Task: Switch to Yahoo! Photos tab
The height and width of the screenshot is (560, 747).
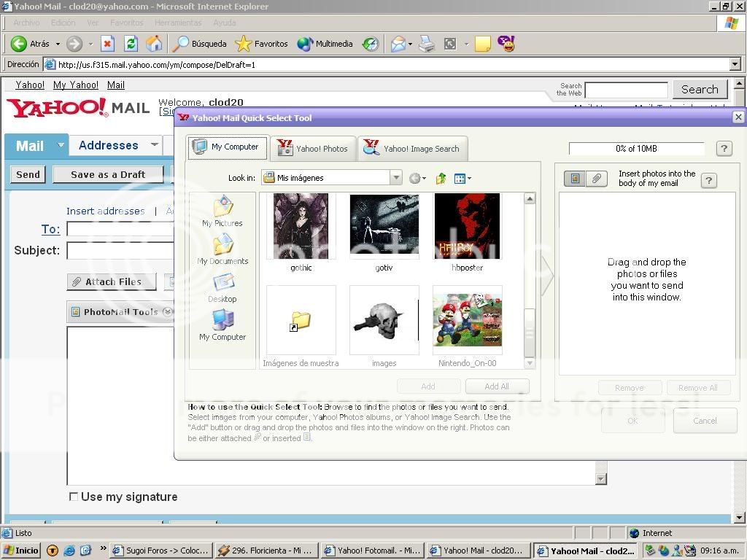Action: 314,148
